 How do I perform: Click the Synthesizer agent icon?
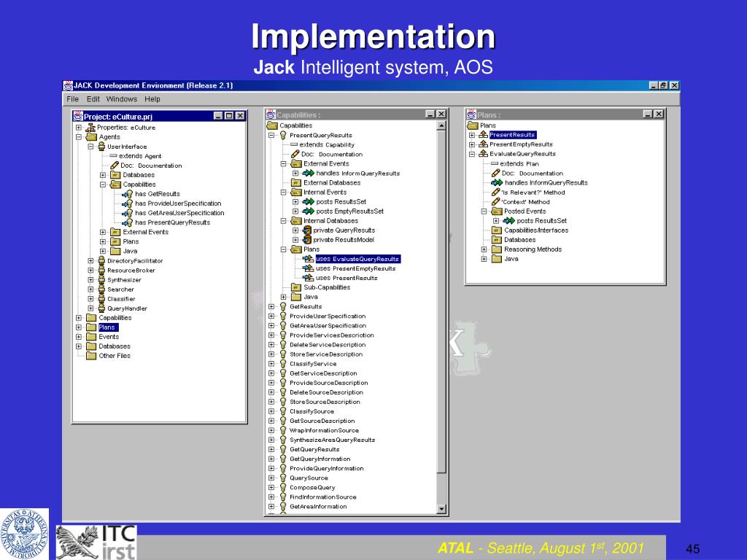point(101,280)
